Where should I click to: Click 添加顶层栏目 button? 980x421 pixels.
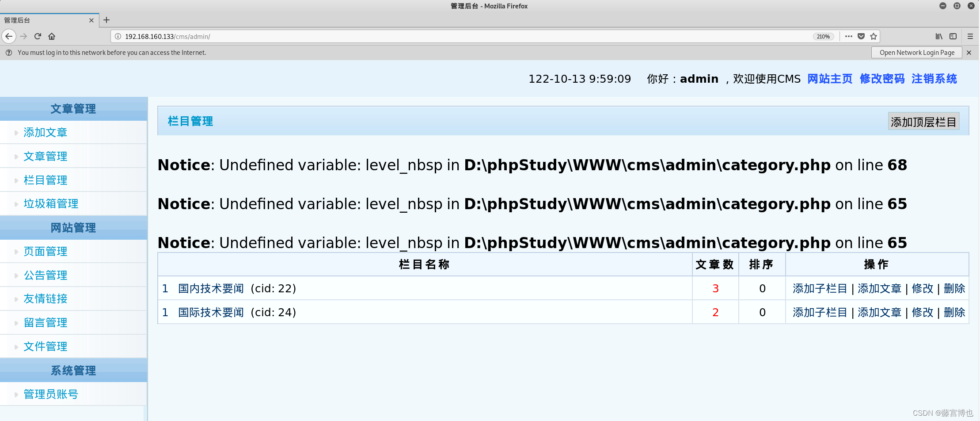[923, 122]
